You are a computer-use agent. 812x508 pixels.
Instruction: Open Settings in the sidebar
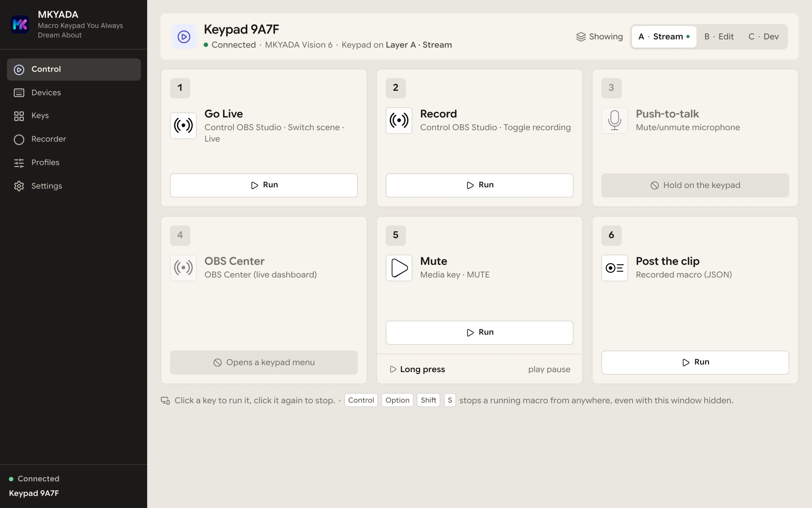[x=74, y=186]
